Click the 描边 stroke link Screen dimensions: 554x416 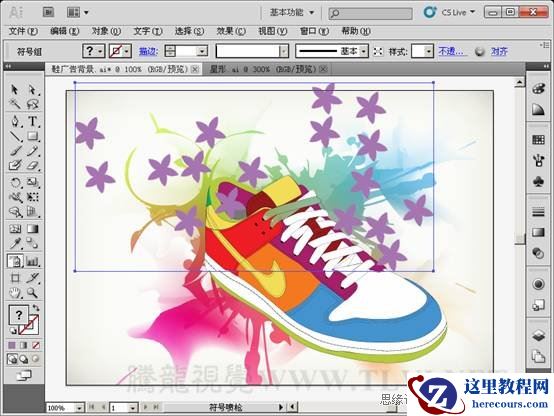(148, 52)
